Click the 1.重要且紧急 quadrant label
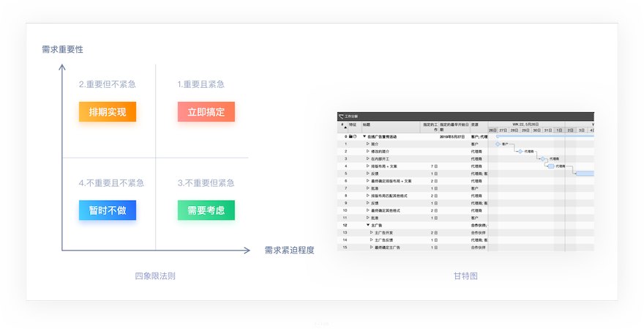Image resolution: width=644 pixels, height=329 pixels. pyautogui.click(x=201, y=84)
